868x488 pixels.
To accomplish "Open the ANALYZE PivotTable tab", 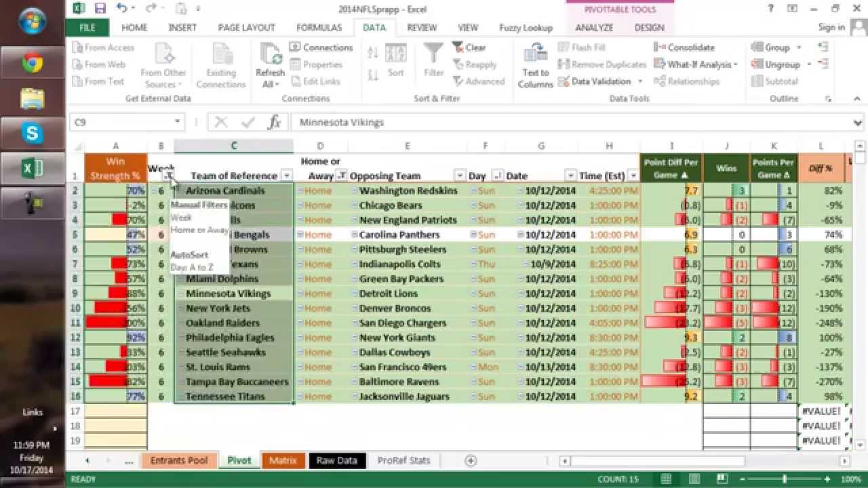I will point(594,28).
